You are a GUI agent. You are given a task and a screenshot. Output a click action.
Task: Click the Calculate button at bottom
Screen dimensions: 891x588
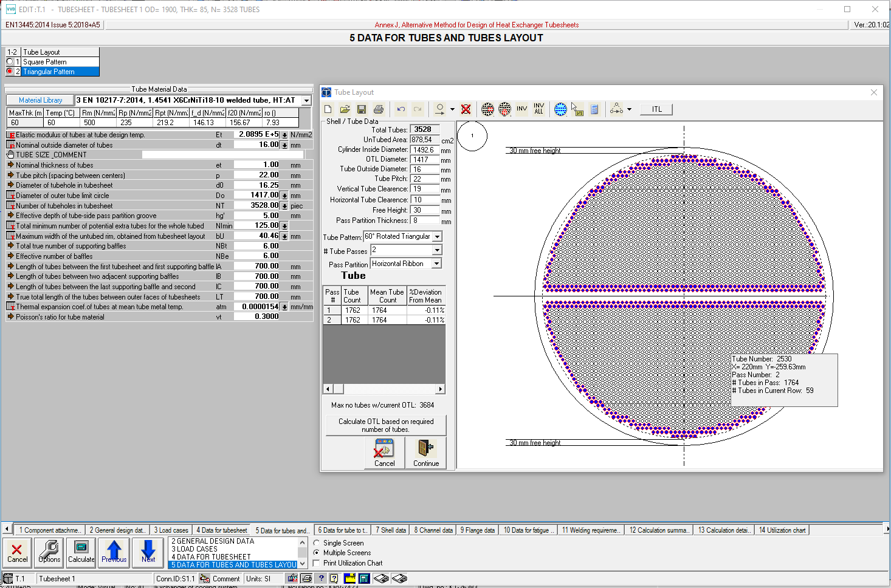pyautogui.click(x=81, y=552)
